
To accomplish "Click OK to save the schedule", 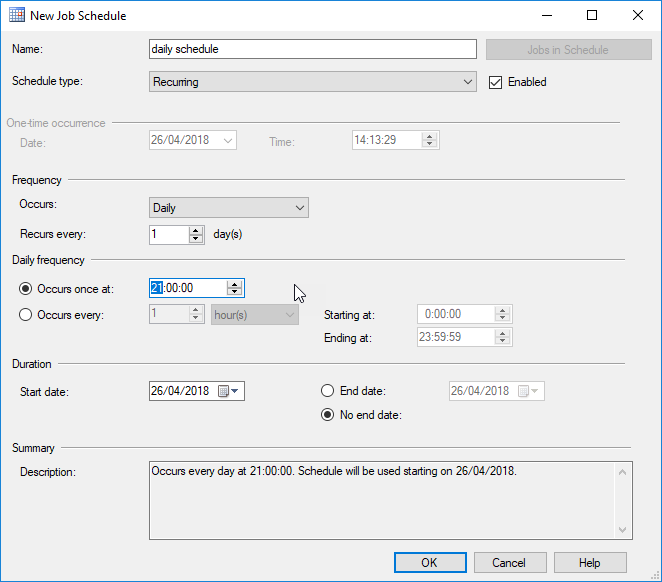I will (x=430, y=562).
